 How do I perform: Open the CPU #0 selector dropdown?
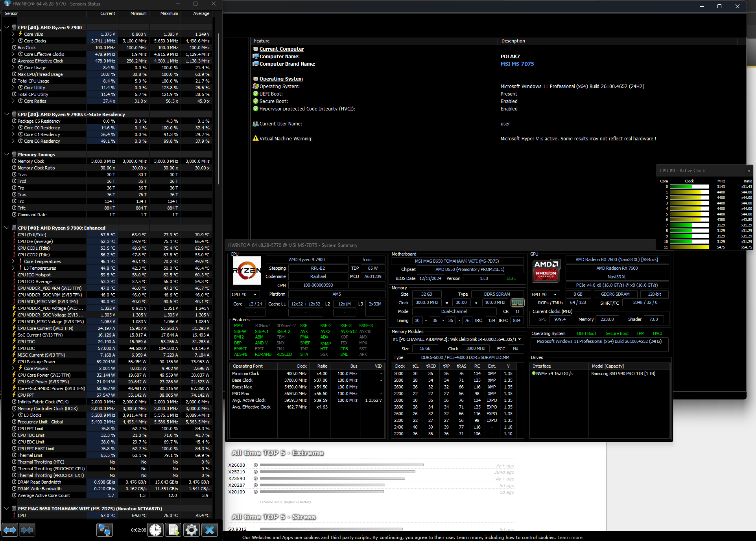pyautogui.click(x=255, y=294)
